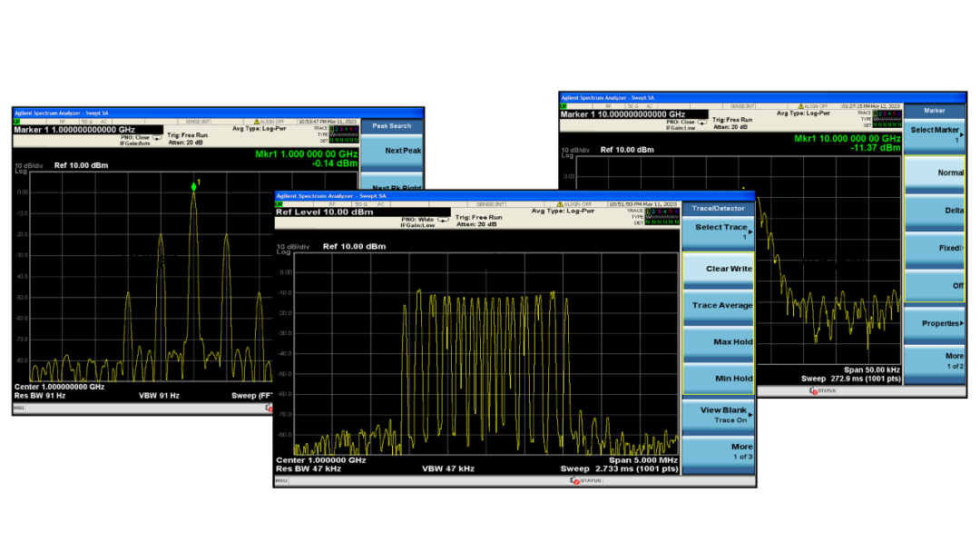Set marker mode to Fixed
The height and width of the screenshot is (552, 980).
936,248
